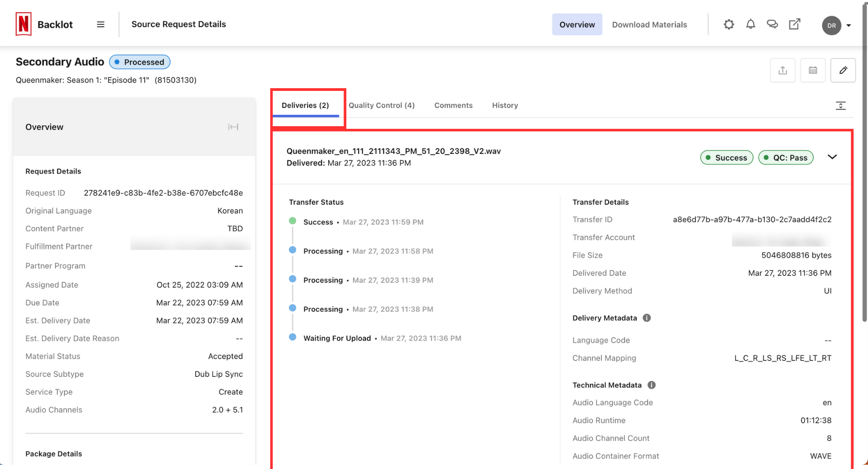
Task: Click the Processed status badge
Action: click(x=140, y=62)
